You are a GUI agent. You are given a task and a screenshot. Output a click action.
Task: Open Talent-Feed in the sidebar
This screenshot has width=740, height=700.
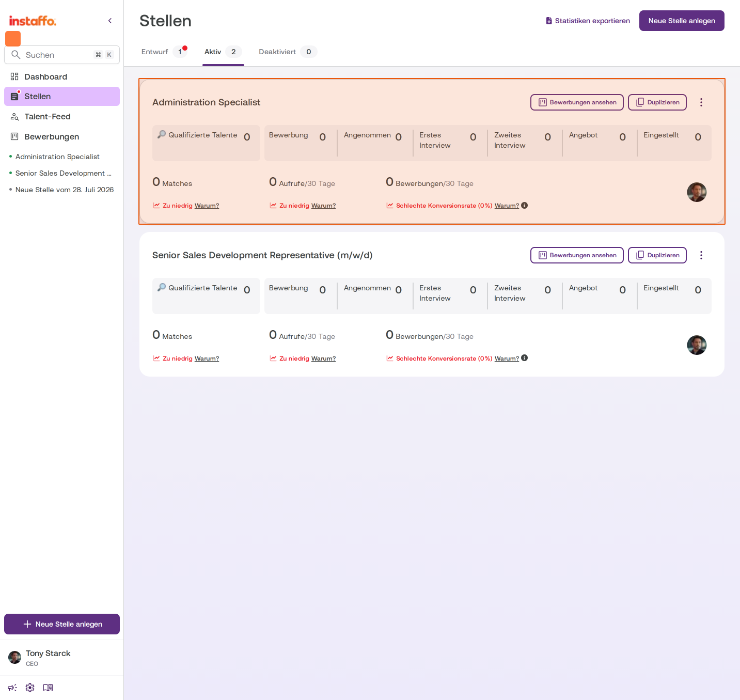[62, 116]
